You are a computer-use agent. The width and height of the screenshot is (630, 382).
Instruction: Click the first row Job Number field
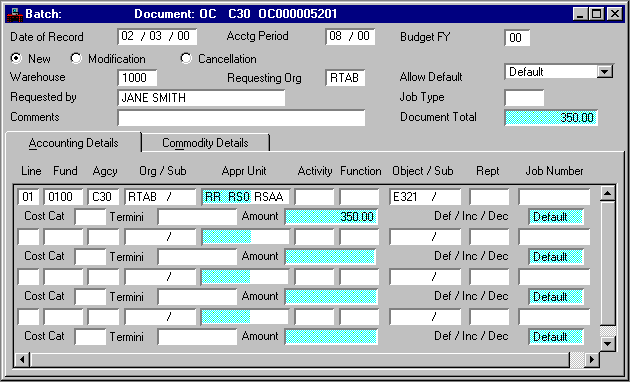[554, 197]
